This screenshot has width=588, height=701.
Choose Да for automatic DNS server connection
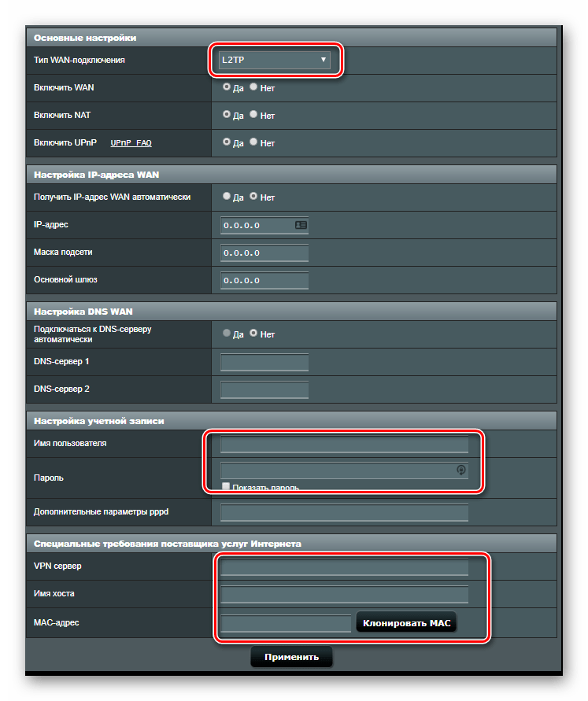pyautogui.click(x=227, y=334)
